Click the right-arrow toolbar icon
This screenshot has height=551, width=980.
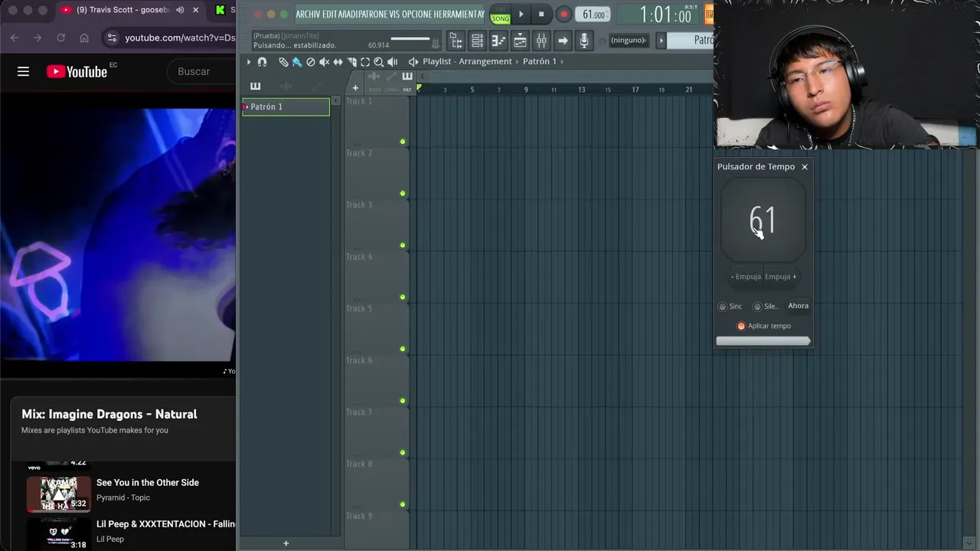pos(563,41)
